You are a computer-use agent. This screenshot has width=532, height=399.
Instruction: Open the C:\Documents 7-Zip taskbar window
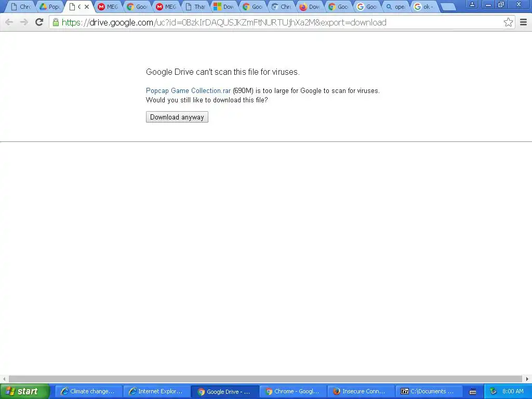coord(430,391)
